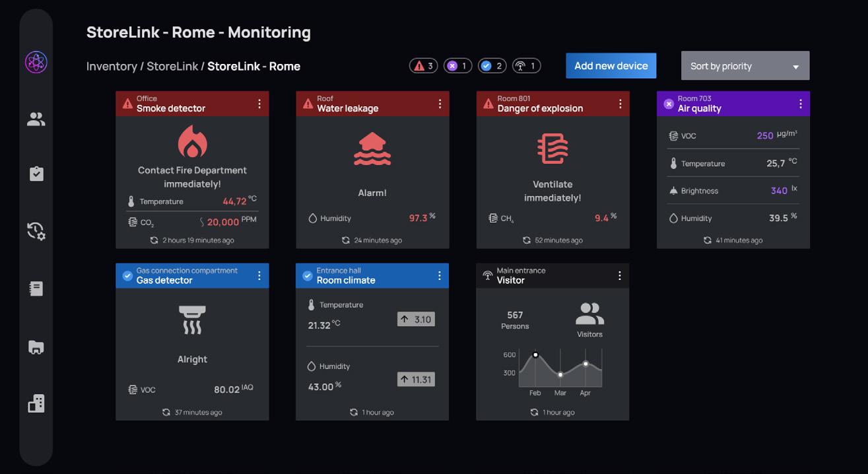Open the Room climate card options menu
Image resolution: width=868 pixels, height=474 pixels.
(x=440, y=275)
